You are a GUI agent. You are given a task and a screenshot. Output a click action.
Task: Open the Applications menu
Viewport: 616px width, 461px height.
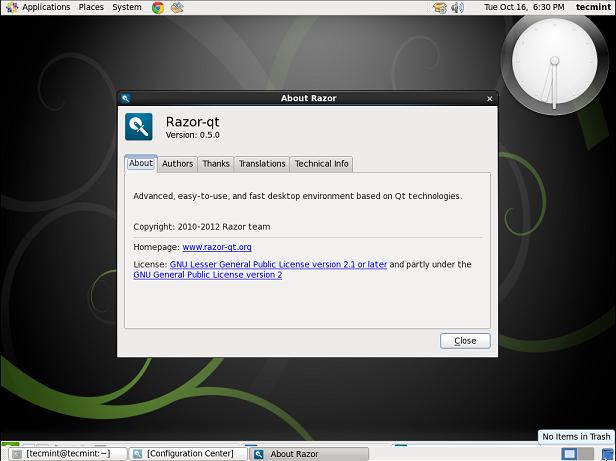(38, 7)
